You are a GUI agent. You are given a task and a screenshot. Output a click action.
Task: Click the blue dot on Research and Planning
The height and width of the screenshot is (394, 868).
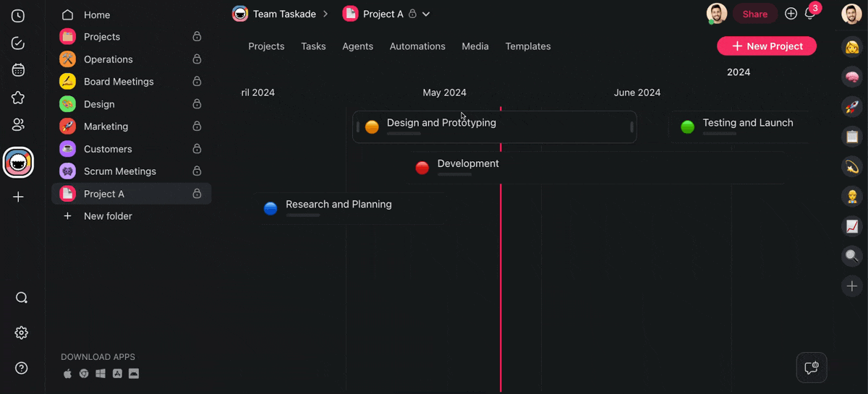[271, 209]
